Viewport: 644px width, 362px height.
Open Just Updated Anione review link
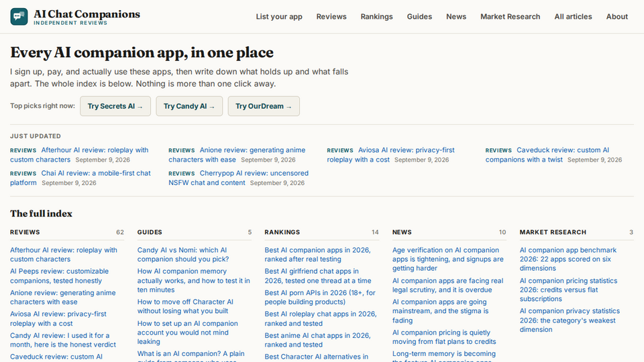click(x=237, y=155)
